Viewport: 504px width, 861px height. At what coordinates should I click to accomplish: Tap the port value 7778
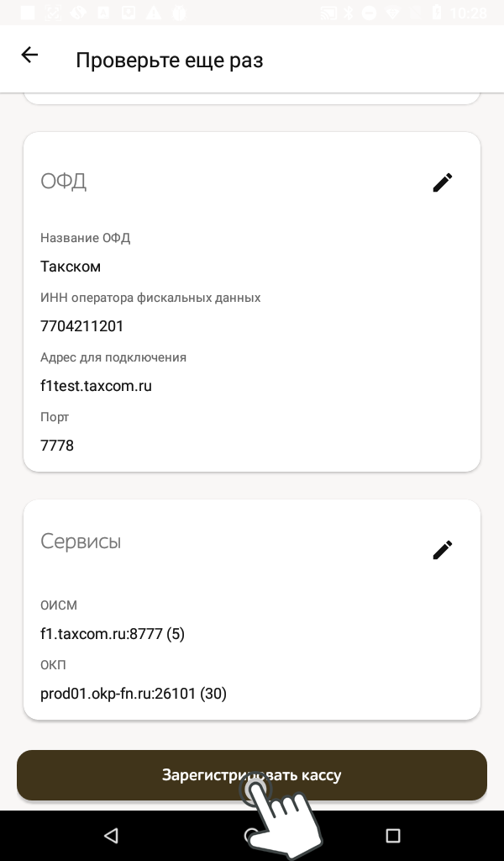point(57,446)
